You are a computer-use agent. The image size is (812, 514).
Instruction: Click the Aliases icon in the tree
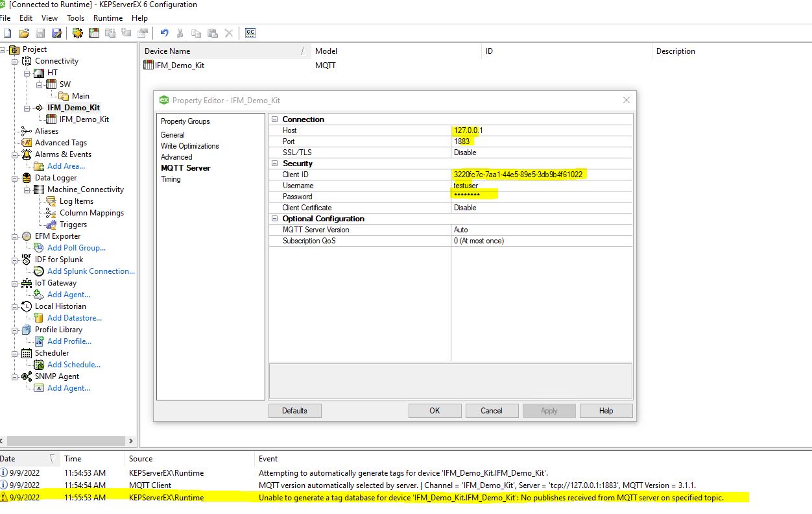pos(27,131)
